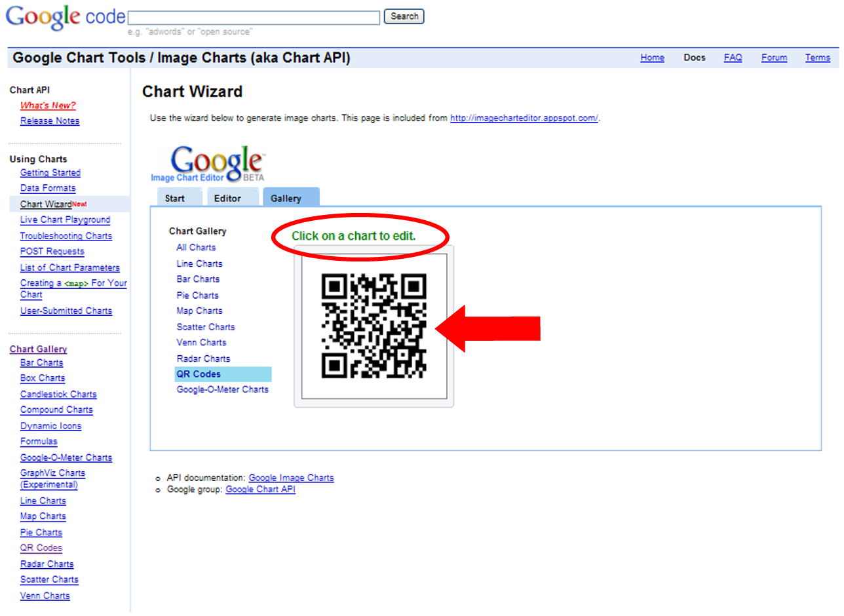Open List of Chart Parameters link

coord(70,268)
